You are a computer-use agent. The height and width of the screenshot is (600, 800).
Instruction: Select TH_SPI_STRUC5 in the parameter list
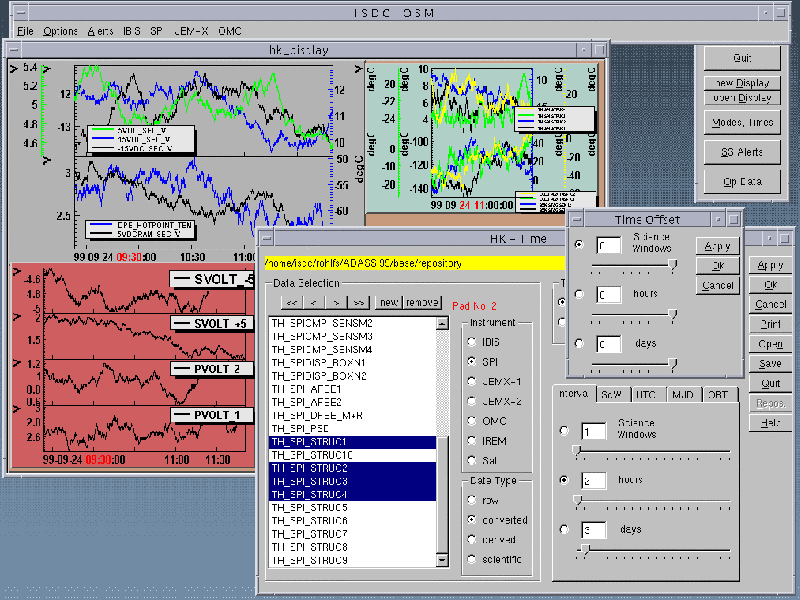pos(309,507)
